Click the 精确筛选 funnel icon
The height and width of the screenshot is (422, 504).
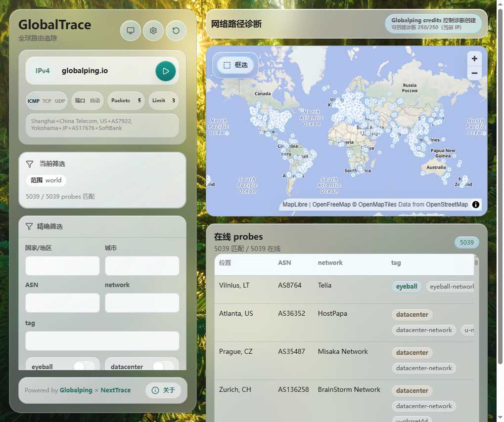click(x=29, y=226)
